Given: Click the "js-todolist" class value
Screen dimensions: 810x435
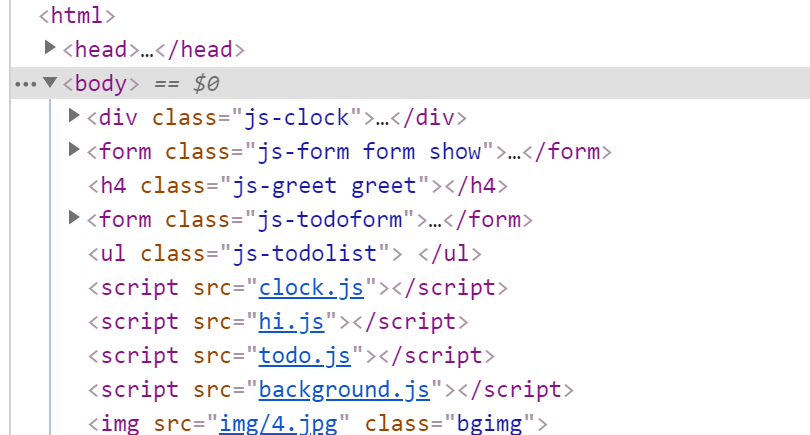Looking at the screenshot, I should tap(304, 254).
